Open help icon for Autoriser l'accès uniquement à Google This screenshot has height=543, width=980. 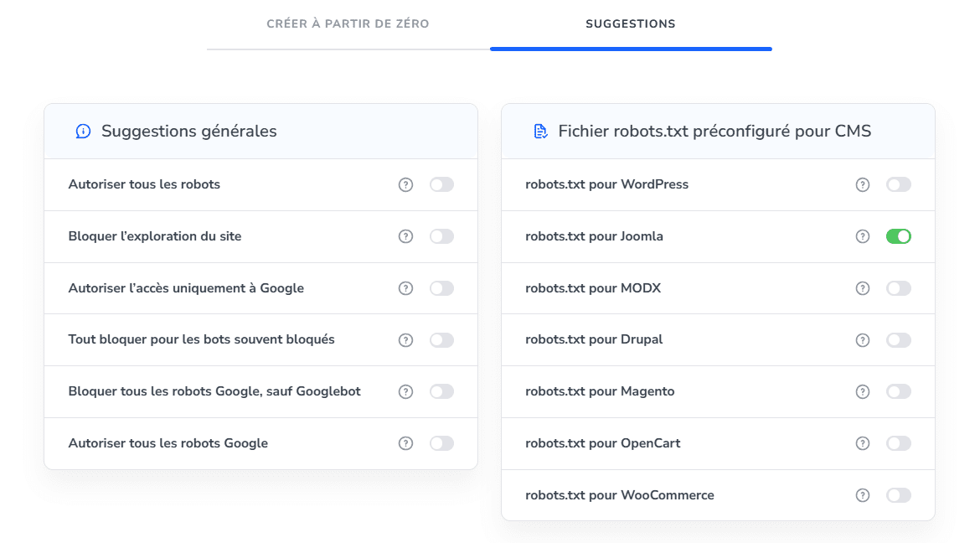pyautogui.click(x=405, y=287)
